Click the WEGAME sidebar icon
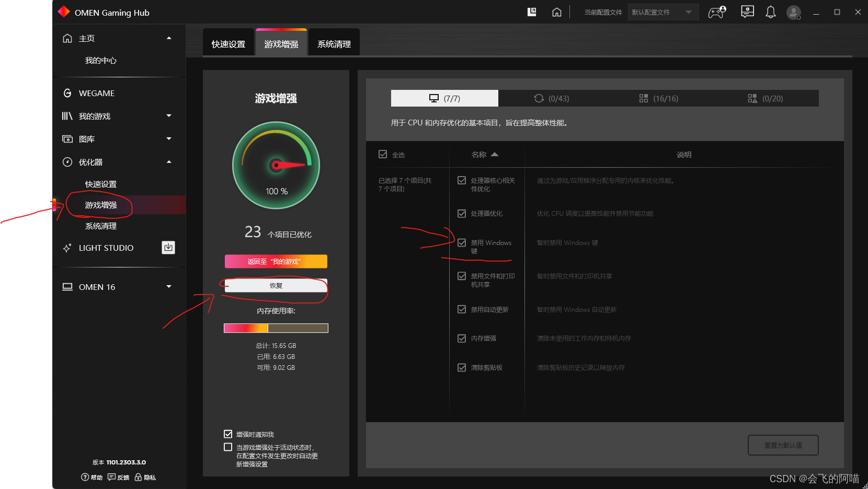This screenshot has width=868, height=489. tap(67, 93)
